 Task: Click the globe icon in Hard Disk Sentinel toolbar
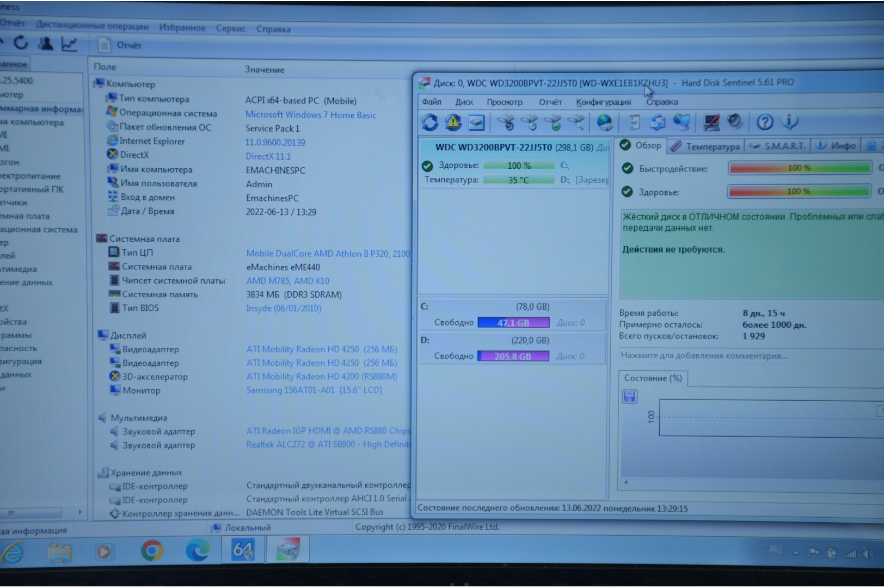(605, 122)
